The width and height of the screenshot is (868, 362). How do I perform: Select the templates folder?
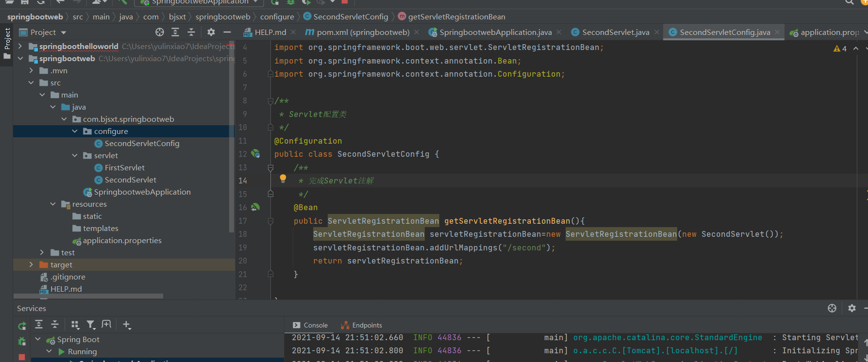click(95, 228)
